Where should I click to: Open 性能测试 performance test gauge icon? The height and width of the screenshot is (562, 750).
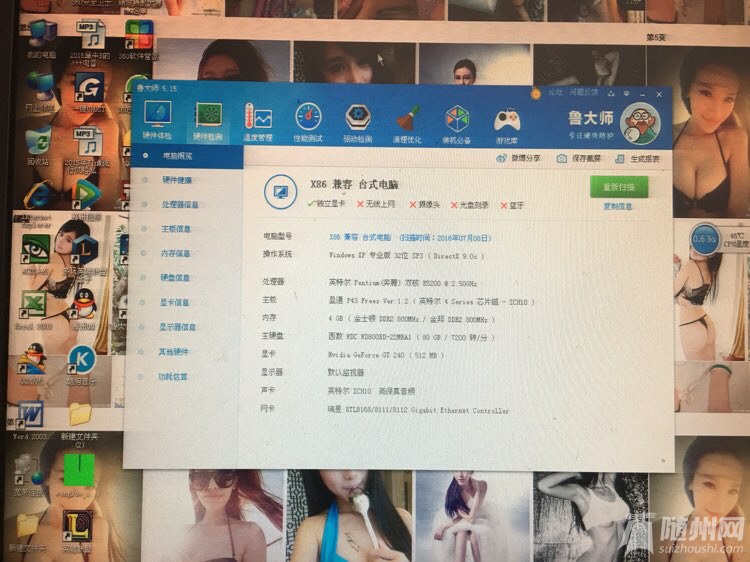click(x=308, y=122)
